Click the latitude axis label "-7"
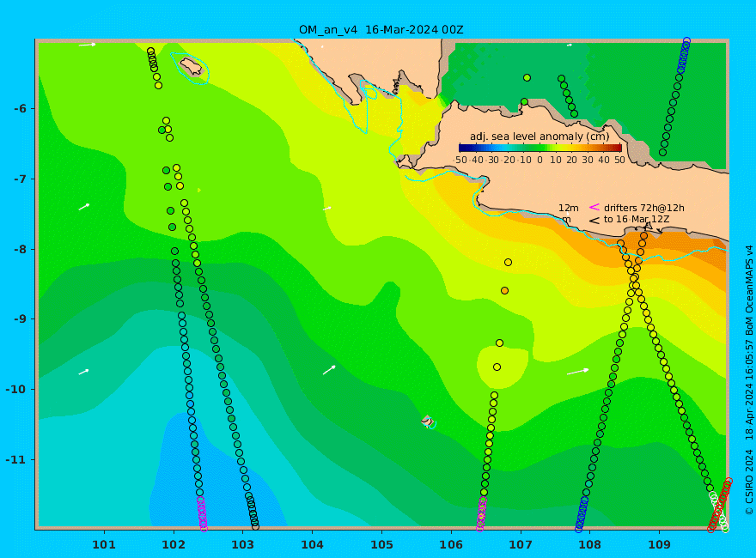 pyautogui.click(x=20, y=179)
